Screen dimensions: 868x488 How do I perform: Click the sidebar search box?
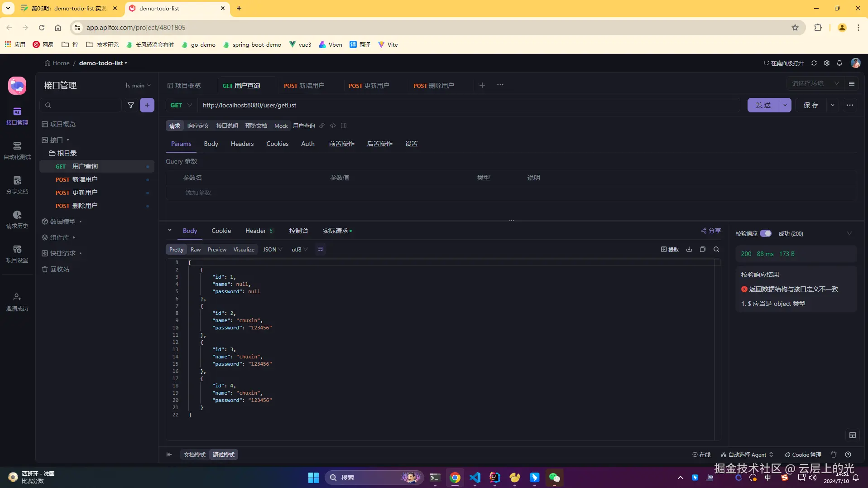click(x=81, y=105)
